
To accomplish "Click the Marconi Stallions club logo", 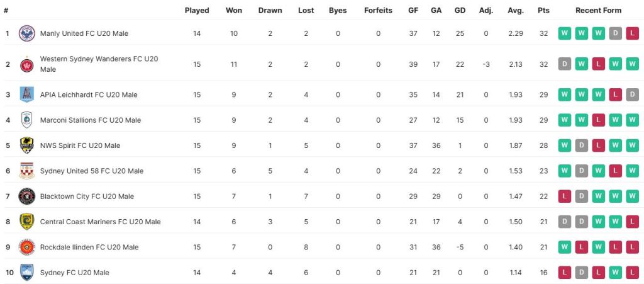I will 26,120.
